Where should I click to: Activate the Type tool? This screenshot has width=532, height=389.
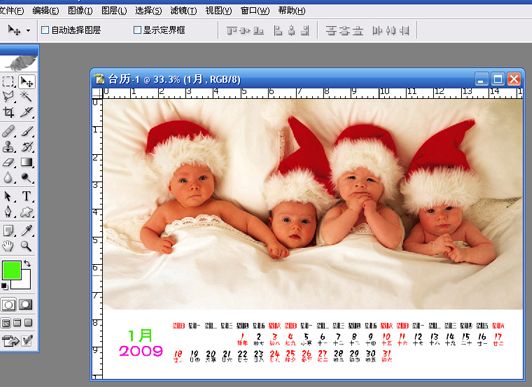click(x=26, y=196)
